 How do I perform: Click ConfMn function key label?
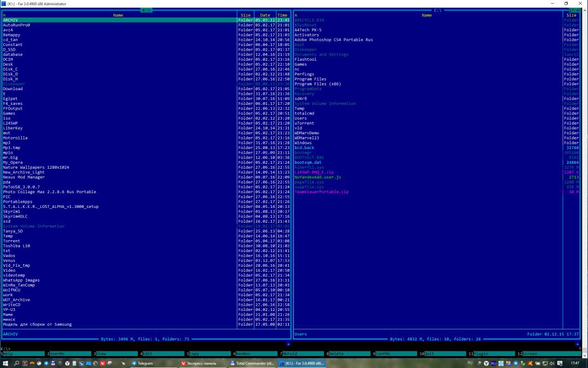coord(383,354)
